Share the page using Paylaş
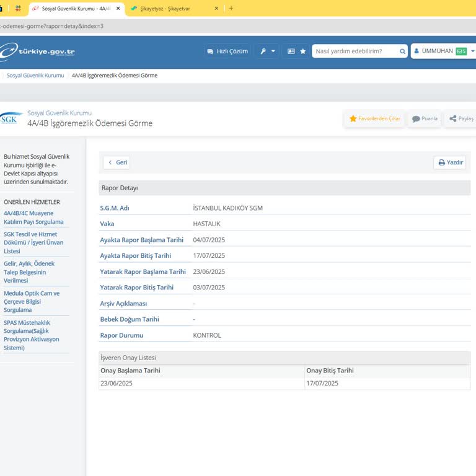 tap(462, 118)
